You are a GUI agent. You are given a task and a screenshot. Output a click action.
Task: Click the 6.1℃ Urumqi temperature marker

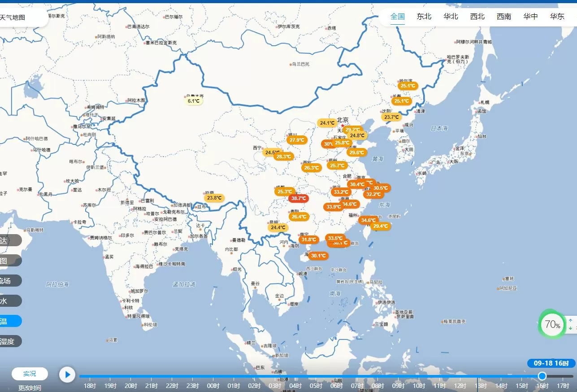(194, 101)
